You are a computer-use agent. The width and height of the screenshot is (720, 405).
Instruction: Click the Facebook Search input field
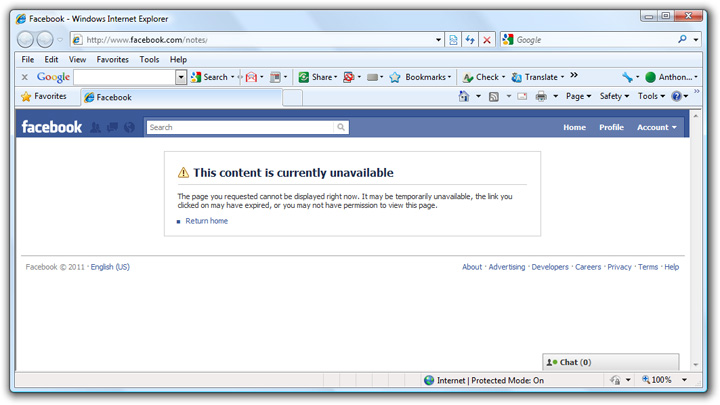point(240,127)
